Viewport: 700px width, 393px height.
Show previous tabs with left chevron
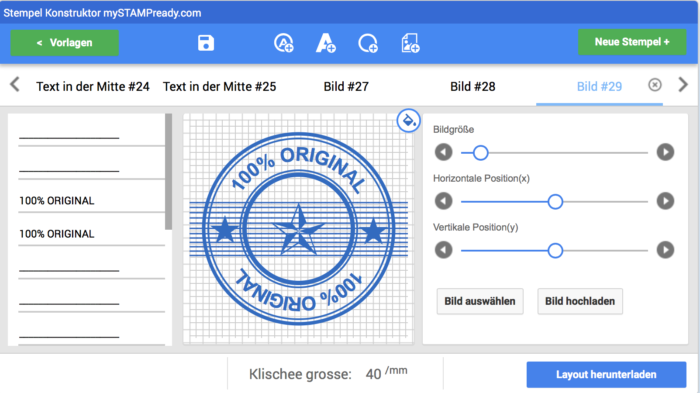click(x=15, y=84)
